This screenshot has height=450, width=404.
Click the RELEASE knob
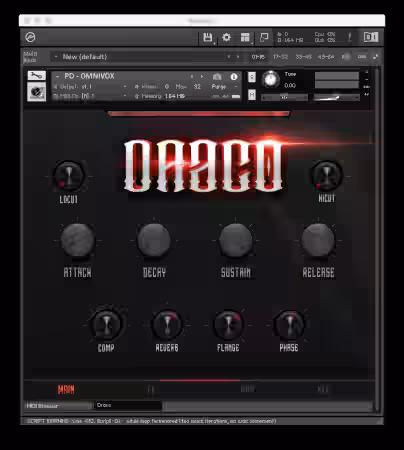pos(318,240)
